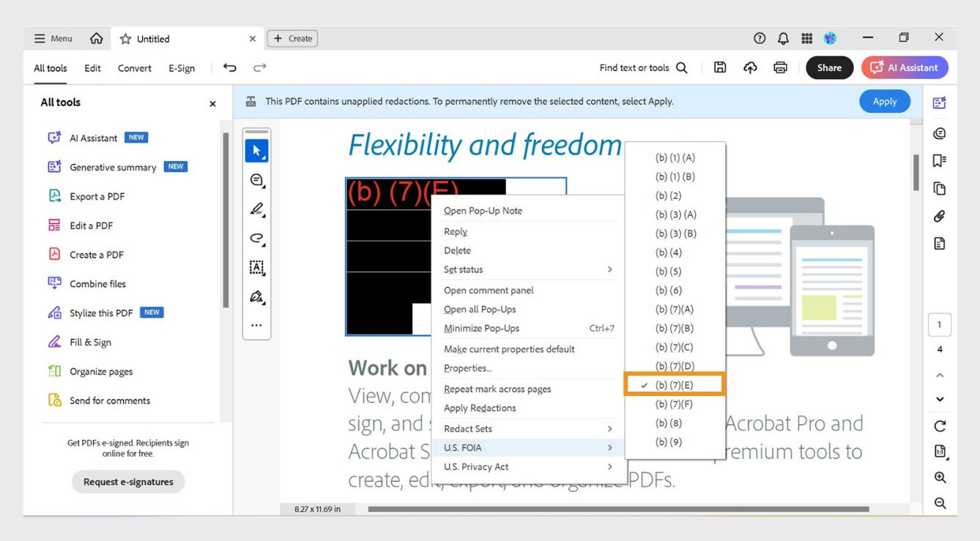The image size is (980, 541).
Task: Choose the freehand drawing tool
Action: pos(256,238)
